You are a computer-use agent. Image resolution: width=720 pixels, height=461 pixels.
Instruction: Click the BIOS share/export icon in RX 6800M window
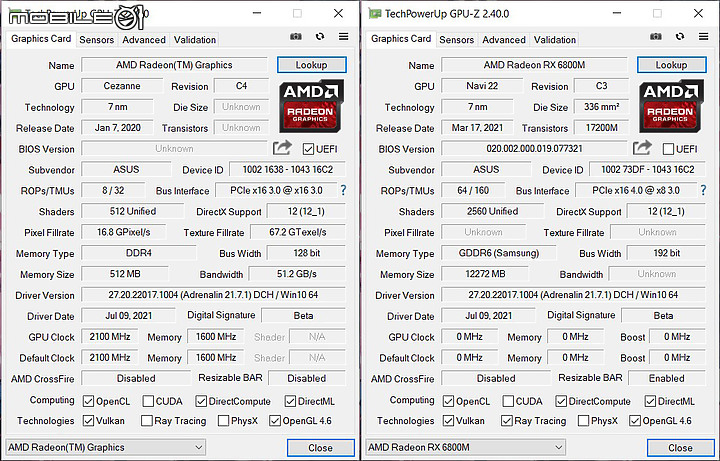tap(642, 148)
